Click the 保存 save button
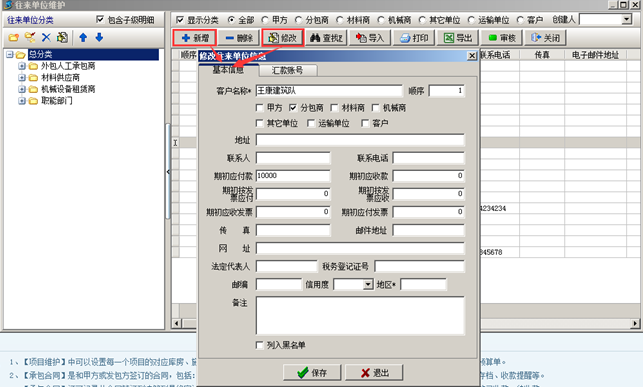643x387 pixels. click(312, 373)
